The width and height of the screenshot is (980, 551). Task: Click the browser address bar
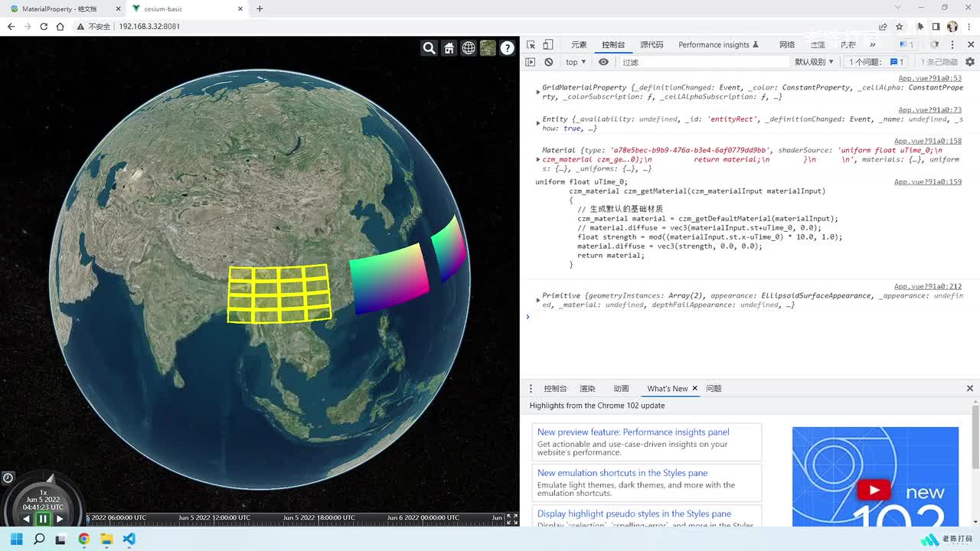490,26
